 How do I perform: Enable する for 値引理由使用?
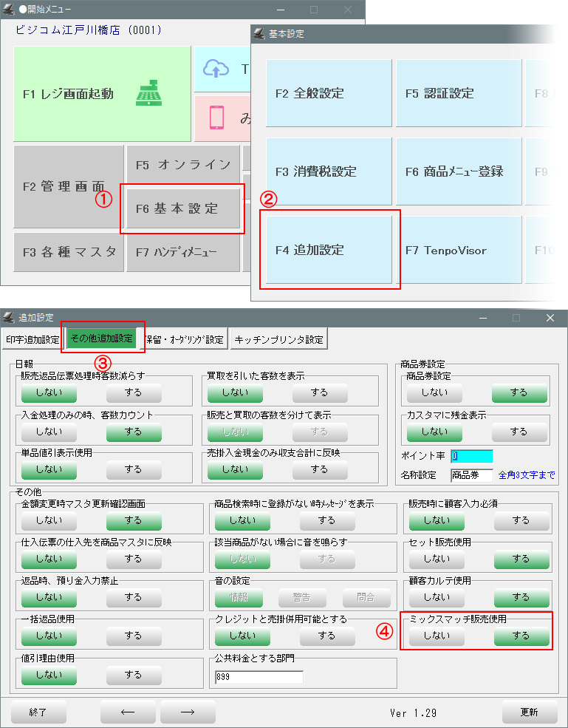pyautogui.click(x=133, y=674)
